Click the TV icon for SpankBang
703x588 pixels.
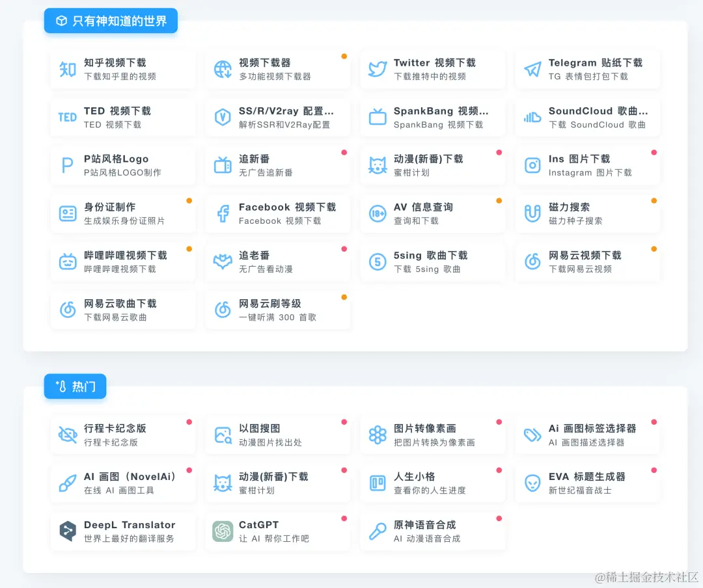coord(378,117)
